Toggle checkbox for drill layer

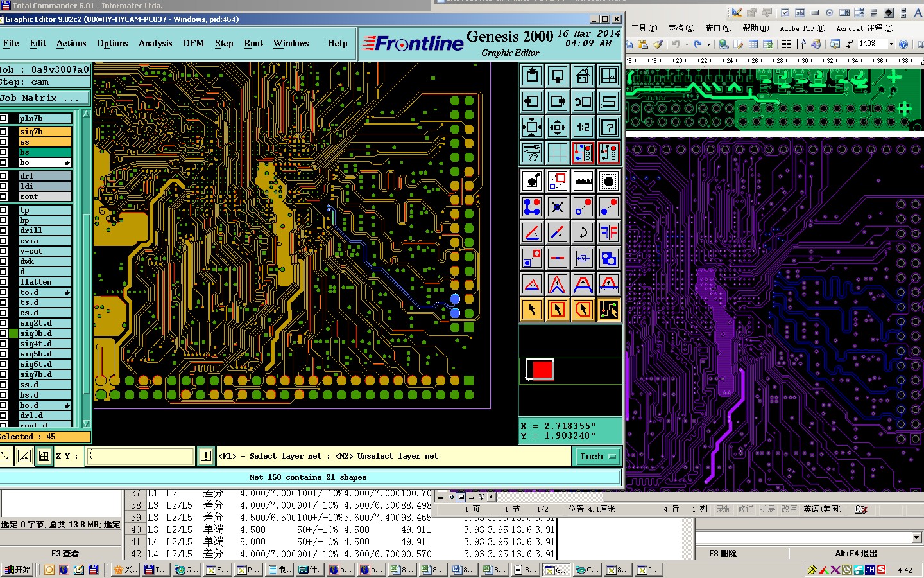pyautogui.click(x=4, y=231)
